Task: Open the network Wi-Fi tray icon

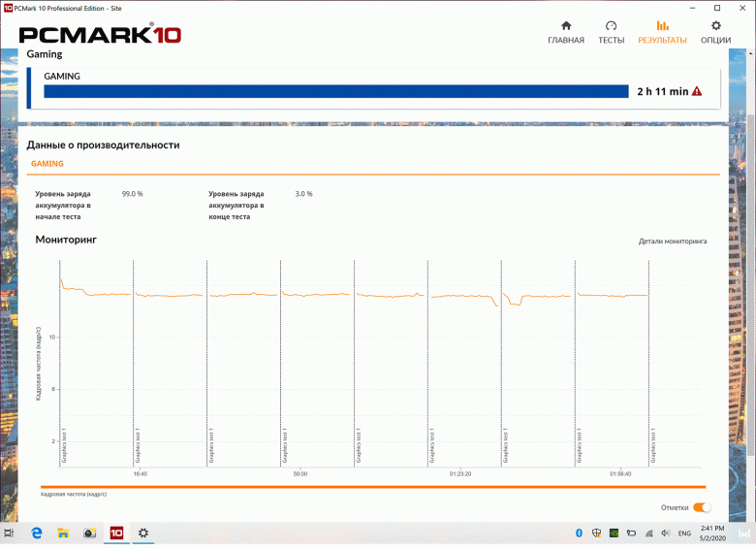Action: [x=649, y=533]
